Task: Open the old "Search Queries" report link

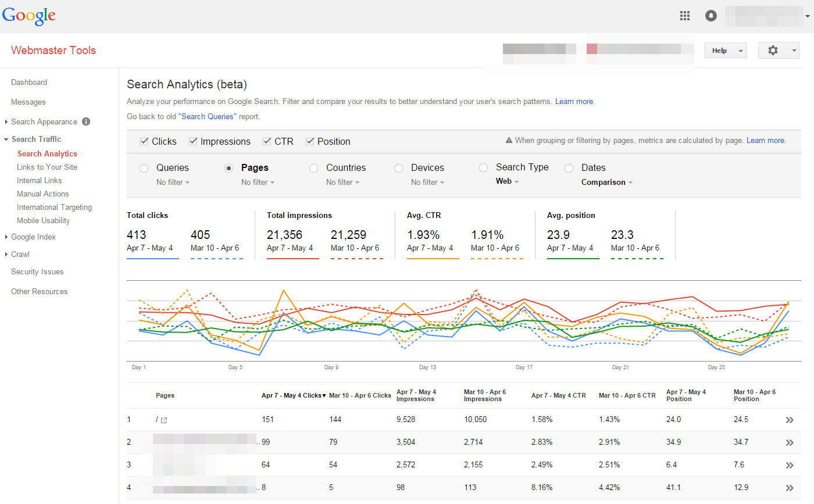Action: (x=208, y=116)
